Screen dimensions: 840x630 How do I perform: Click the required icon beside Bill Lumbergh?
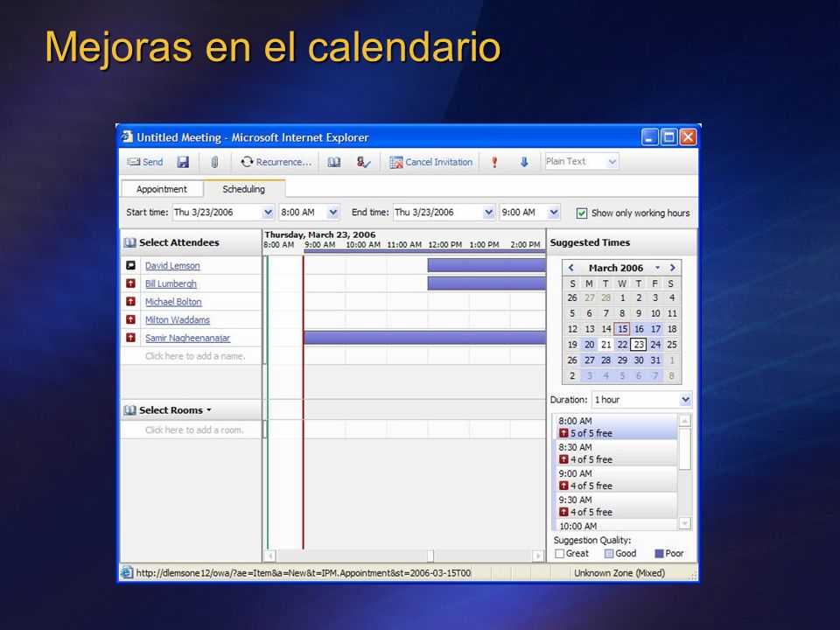coord(130,283)
